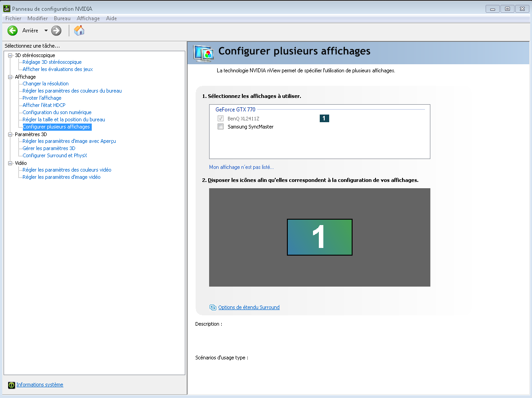This screenshot has width=532, height=398.
Task: Click the display number 1 badge
Action: (x=324, y=118)
